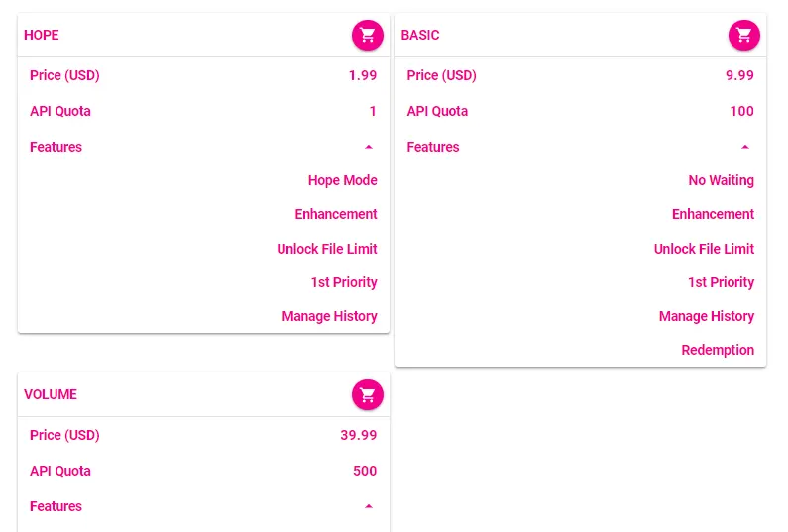The height and width of the screenshot is (532, 788).
Task: Select Manage History in BASIC plan
Action: [706, 316]
